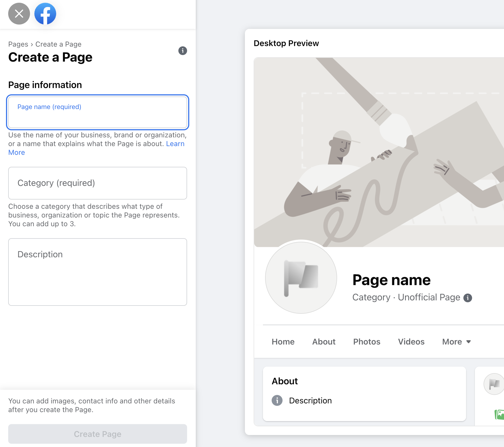Viewport: 504px width, 447px height.
Task: Expand the More dropdown in page tabs
Action: (457, 342)
